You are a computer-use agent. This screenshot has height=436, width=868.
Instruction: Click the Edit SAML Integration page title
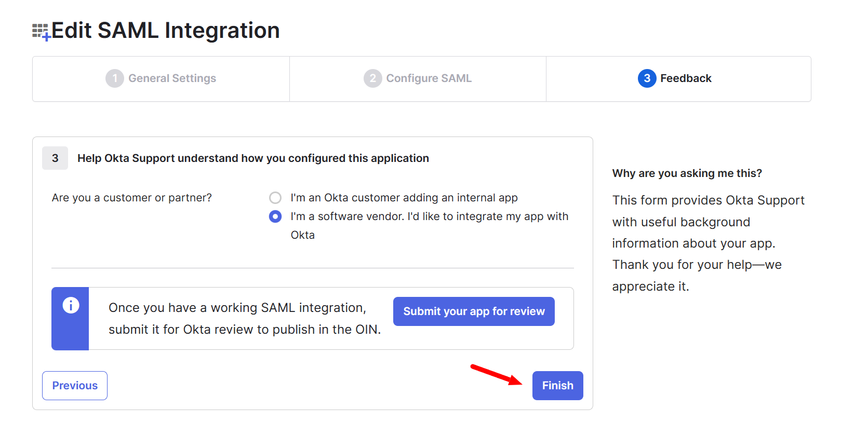point(165,31)
